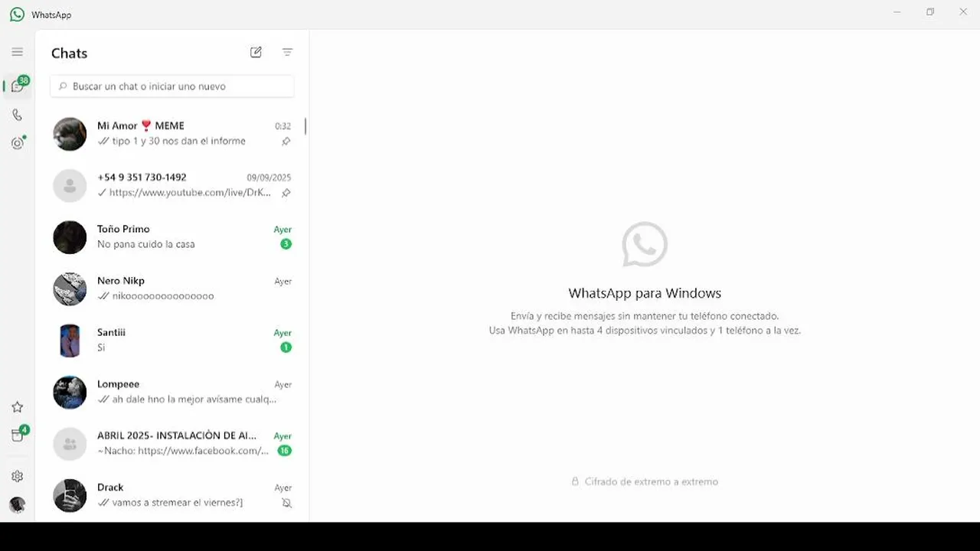Click the unread badge 1 on Santiii
Screen dimensions: 980x551
point(286,347)
